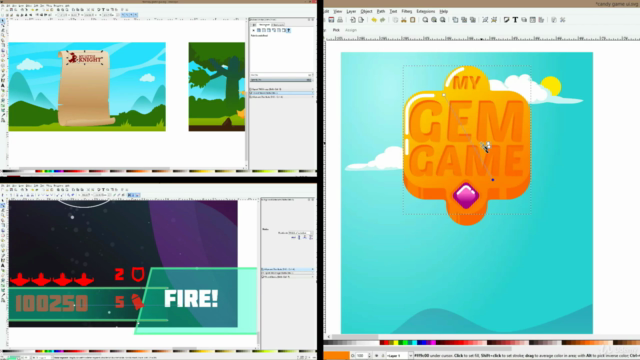Open Object menu in candy game window
Viewport: 640px width, 360px height.
coord(366,11)
